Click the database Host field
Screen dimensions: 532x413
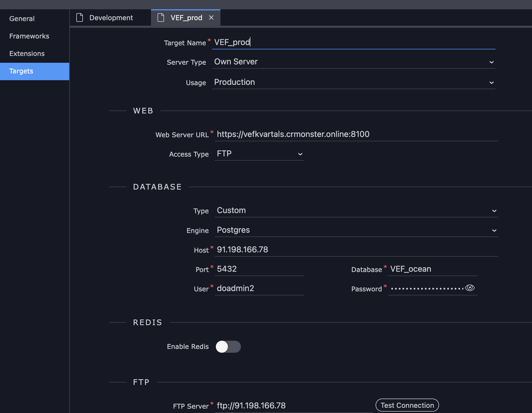click(356, 250)
